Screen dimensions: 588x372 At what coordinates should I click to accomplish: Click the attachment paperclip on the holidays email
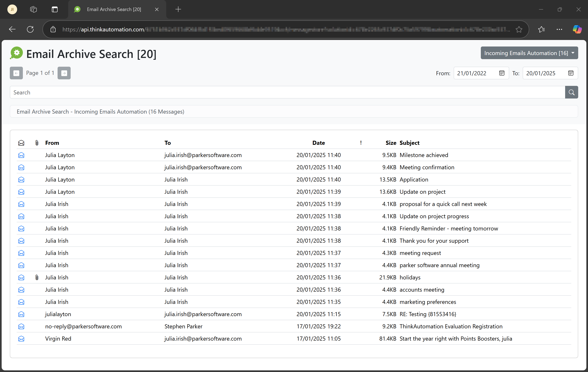coord(37,277)
